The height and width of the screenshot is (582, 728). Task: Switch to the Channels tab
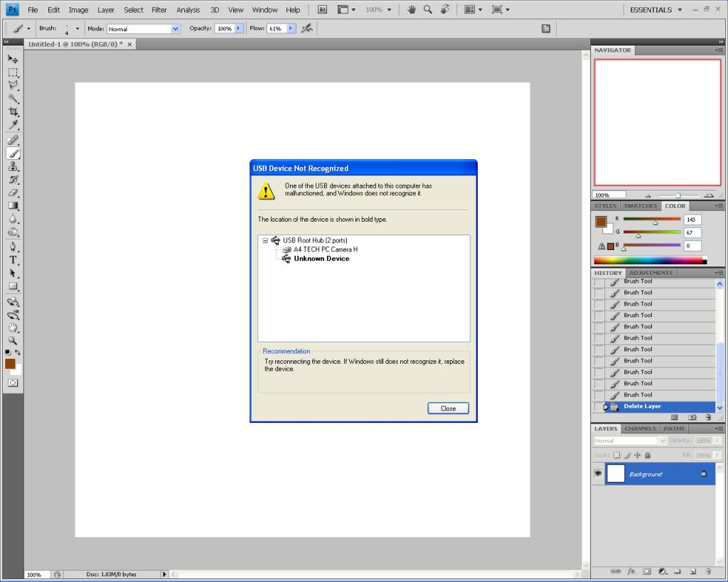pos(640,429)
